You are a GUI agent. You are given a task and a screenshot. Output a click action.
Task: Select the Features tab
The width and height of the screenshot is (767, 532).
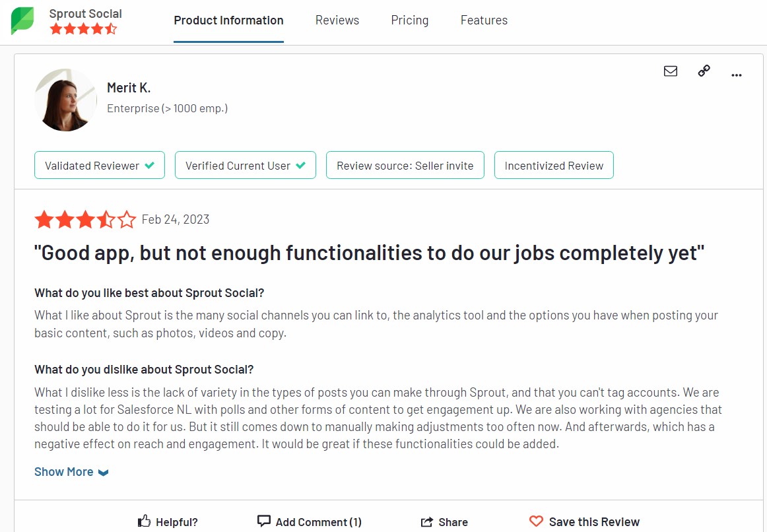click(484, 20)
